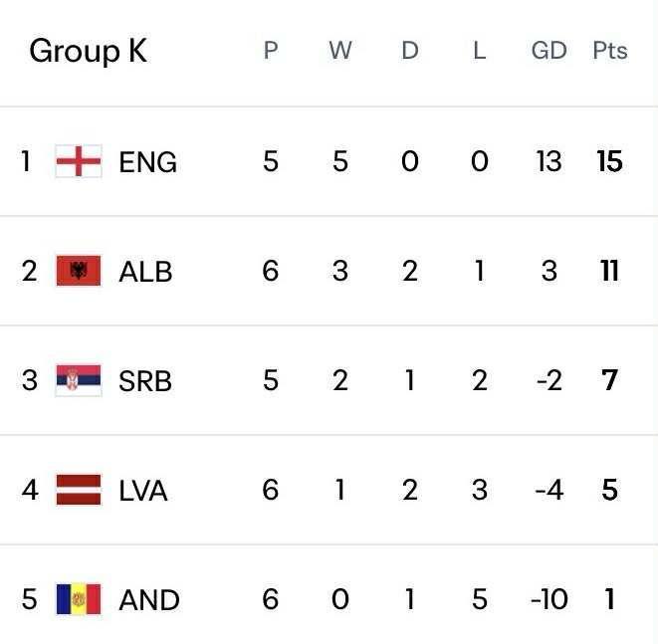Click England's 15 points value
This screenshot has height=644, width=658.
pyautogui.click(x=609, y=161)
